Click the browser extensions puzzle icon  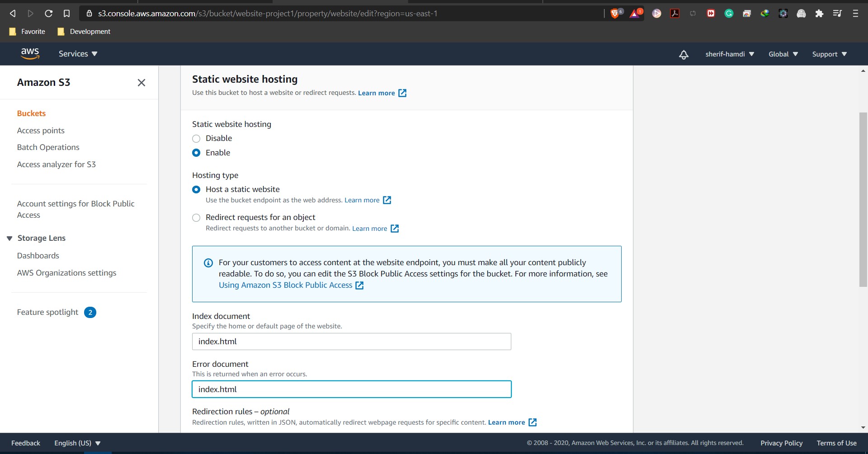(x=819, y=14)
